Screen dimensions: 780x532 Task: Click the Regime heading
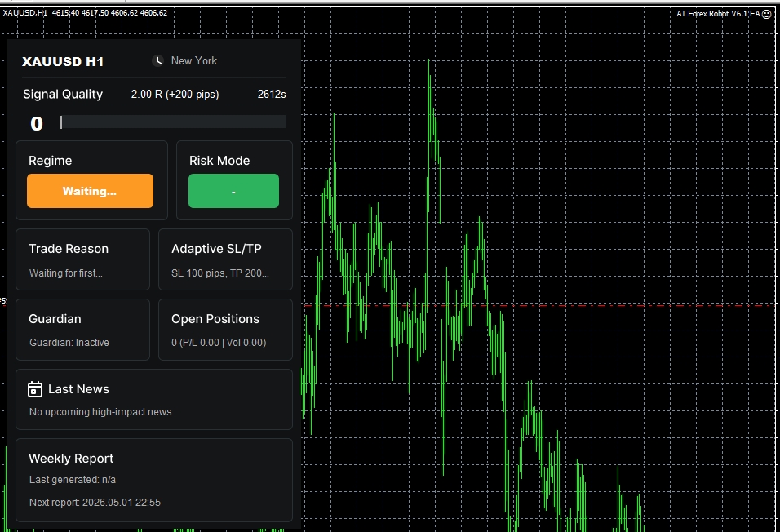pyautogui.click(x=51, y=161)
